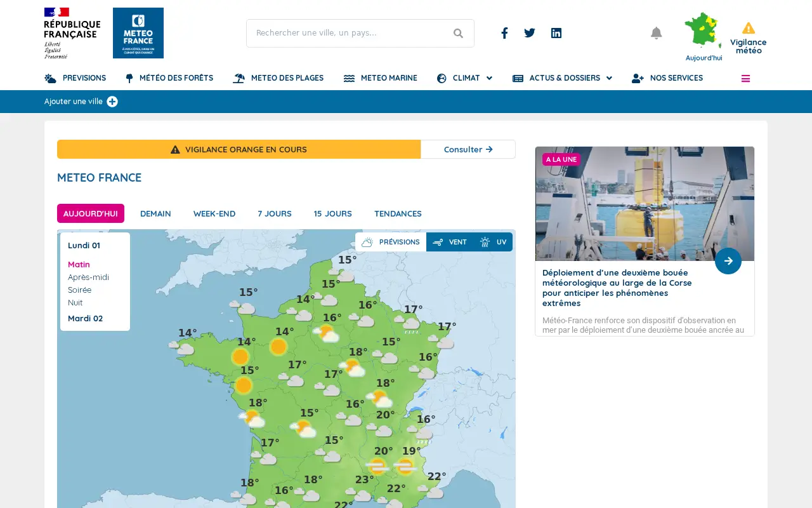Open Météo des Forêts menu item
The height and width of the screenshot is (508, 812).
(169, 78)
